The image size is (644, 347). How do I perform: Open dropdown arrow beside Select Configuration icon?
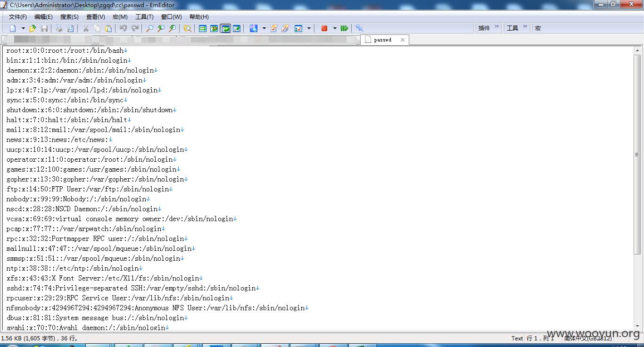click(x=264, y=28)
